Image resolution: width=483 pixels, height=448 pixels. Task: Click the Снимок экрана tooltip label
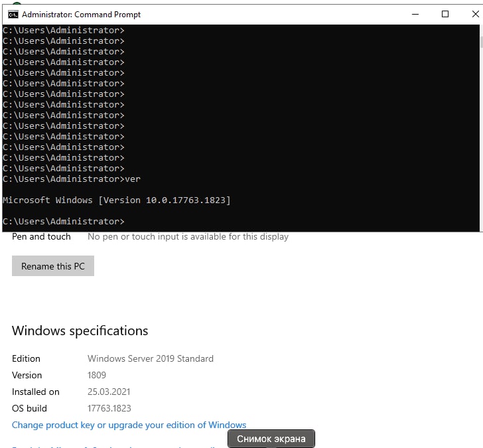(x=271, y=439)
